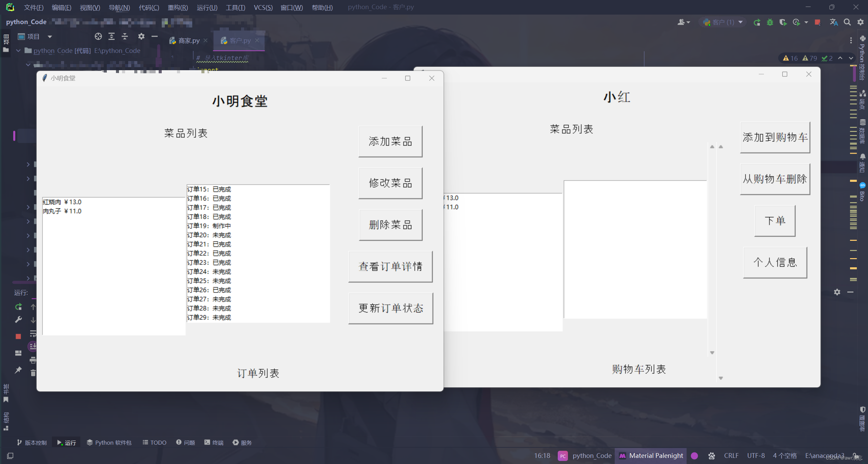Screen dimensions: 868x464
Task: Open the profiler dropdown arrow next to clock icon
Action: (806, 22)
